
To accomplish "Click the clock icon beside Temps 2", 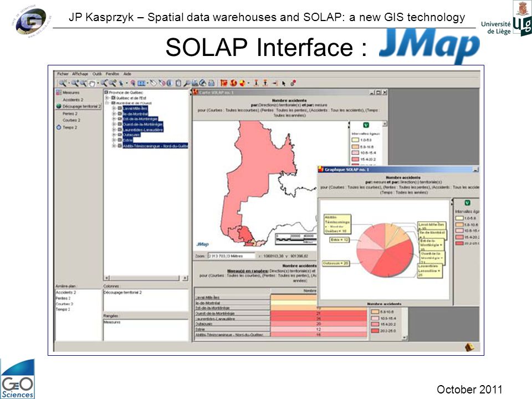I will pyautogui.click(x=59, y=127).
